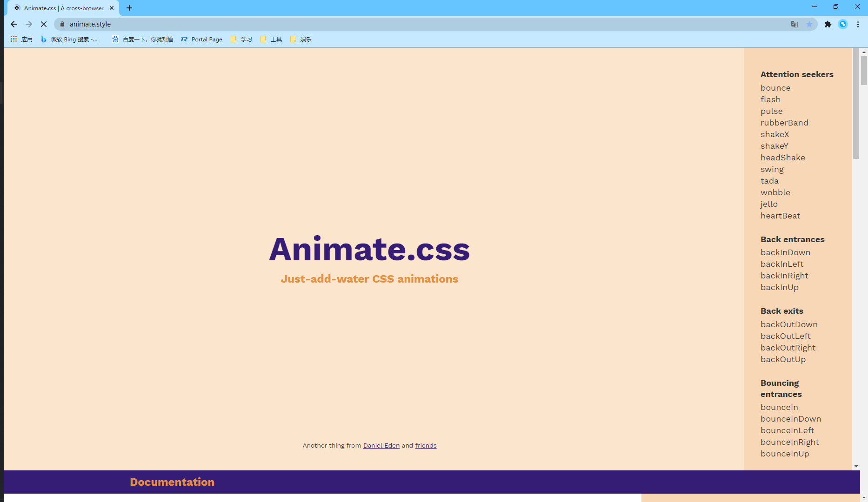The image size is (868, 502).
Task: Select the backOutDown animation
Action: click(789, 324)
